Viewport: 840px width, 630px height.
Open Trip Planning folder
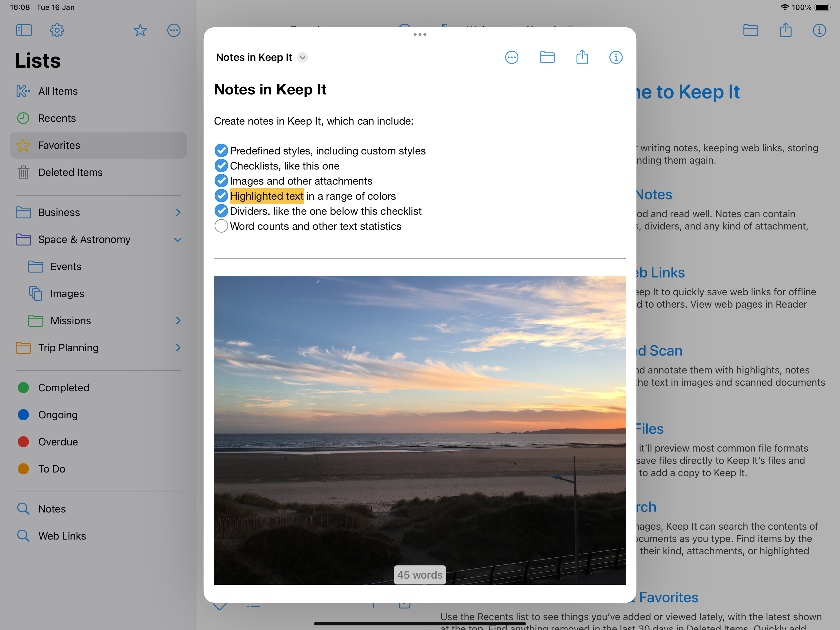pos(98,347)
